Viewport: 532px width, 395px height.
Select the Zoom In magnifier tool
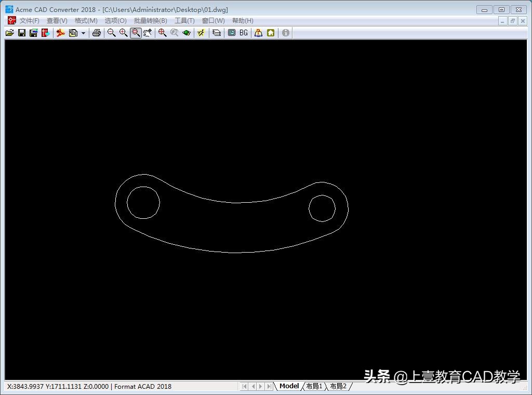[123, 33]
